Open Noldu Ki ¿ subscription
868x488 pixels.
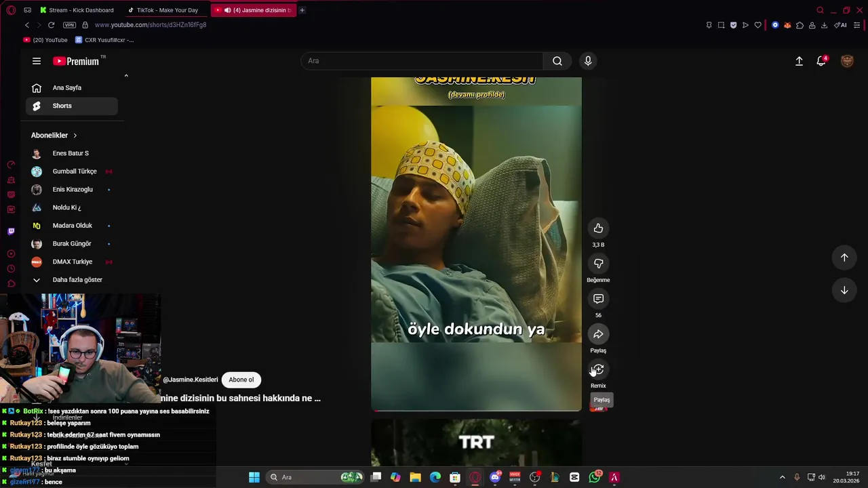[72, 207]
